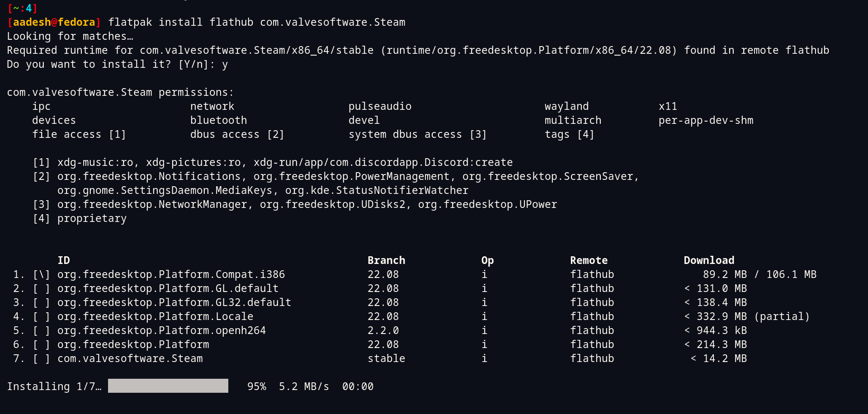This screenshot has height=414, width=868.
Task: Click the Download column header
Action: tap(709, 260)
